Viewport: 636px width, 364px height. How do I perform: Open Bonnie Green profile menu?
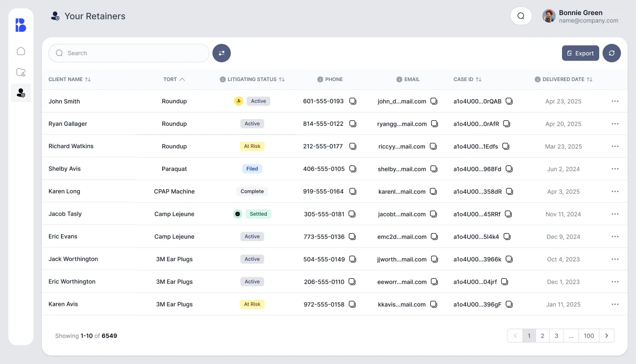point(580,16)
